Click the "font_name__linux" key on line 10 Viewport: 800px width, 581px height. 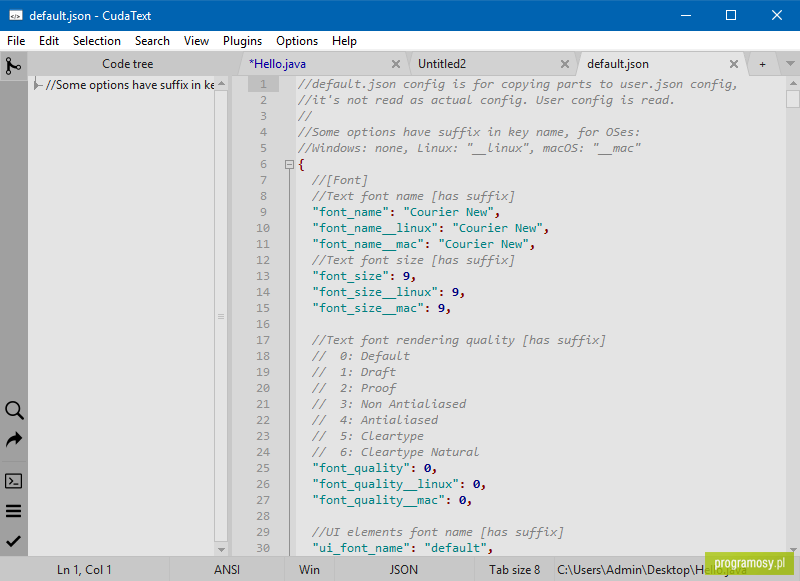pyautogui.click(x=375, y=228)
